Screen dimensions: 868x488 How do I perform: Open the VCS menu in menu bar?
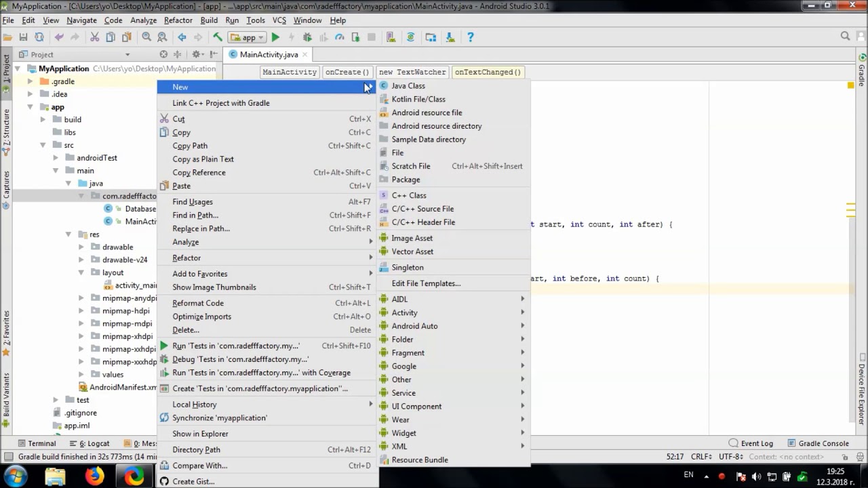click(279, 20)
